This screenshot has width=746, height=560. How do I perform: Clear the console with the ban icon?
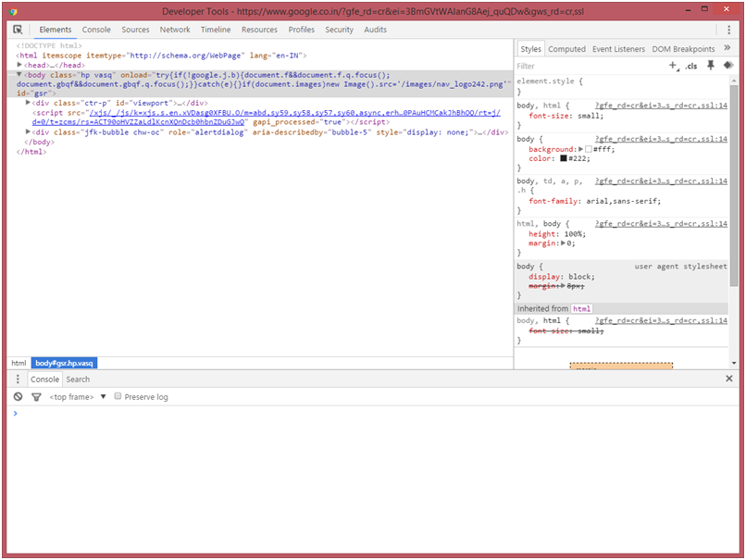(x=19, y=396)
